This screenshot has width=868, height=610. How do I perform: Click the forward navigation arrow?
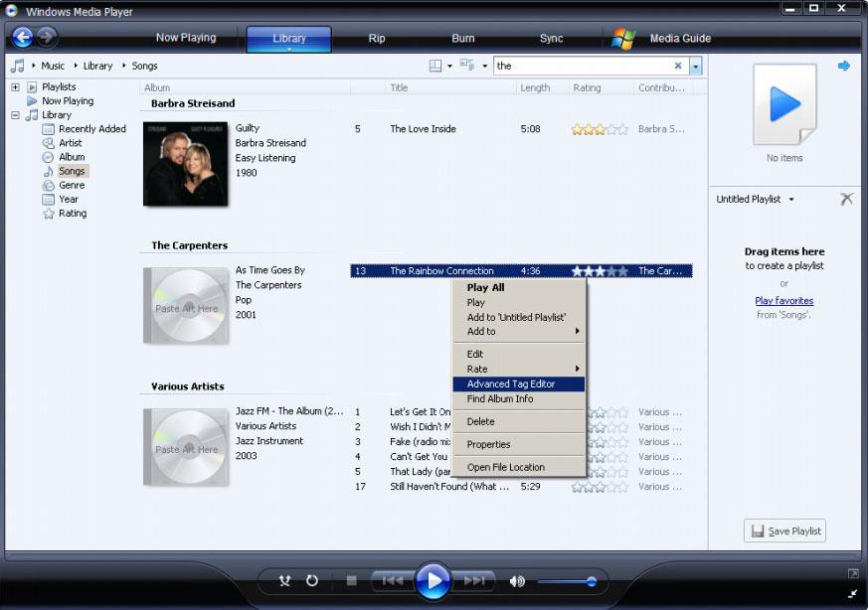pyautogui.click(x=47, y=37)
